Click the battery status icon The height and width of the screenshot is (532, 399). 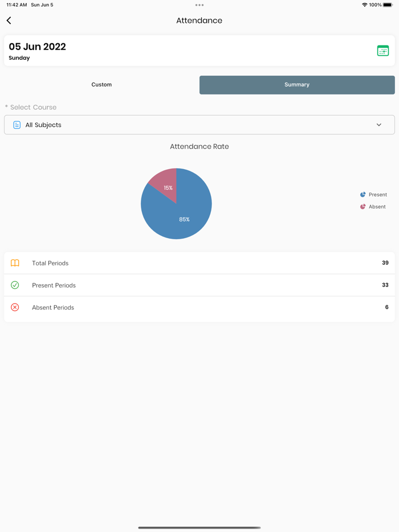[x=388, y=5]
